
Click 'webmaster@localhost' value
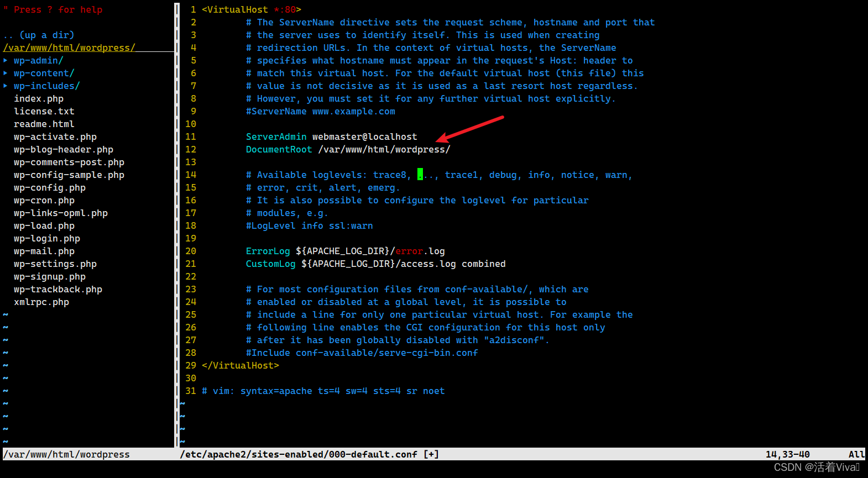365,136
